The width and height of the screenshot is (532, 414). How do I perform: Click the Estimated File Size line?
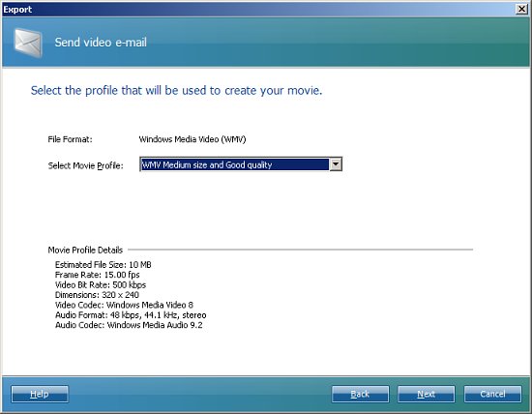pos(103,265)
